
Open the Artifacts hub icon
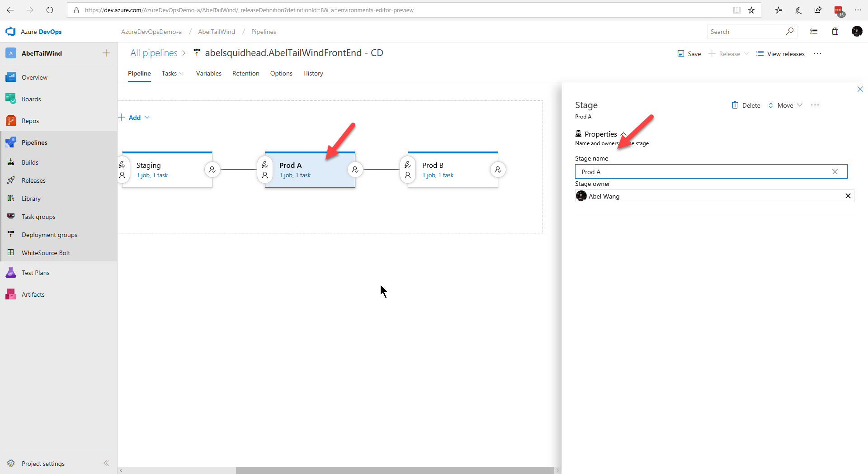[x=11, y=294]
